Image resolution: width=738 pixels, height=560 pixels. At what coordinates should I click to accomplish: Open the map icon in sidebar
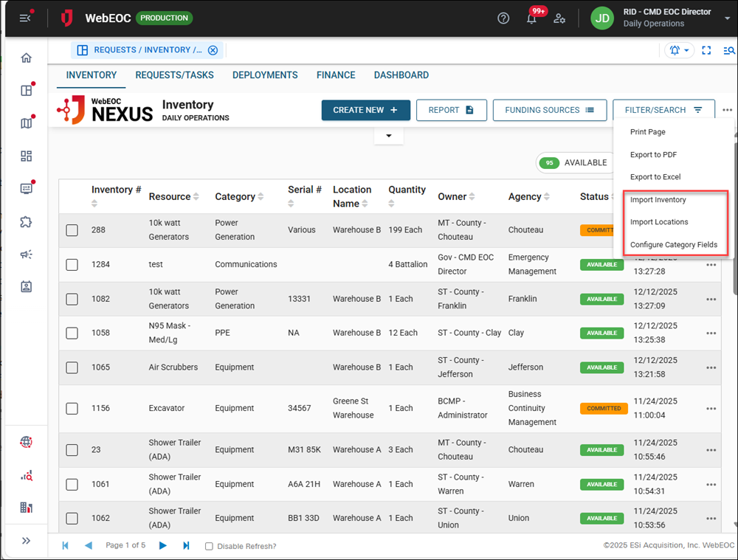pos(27,123)
